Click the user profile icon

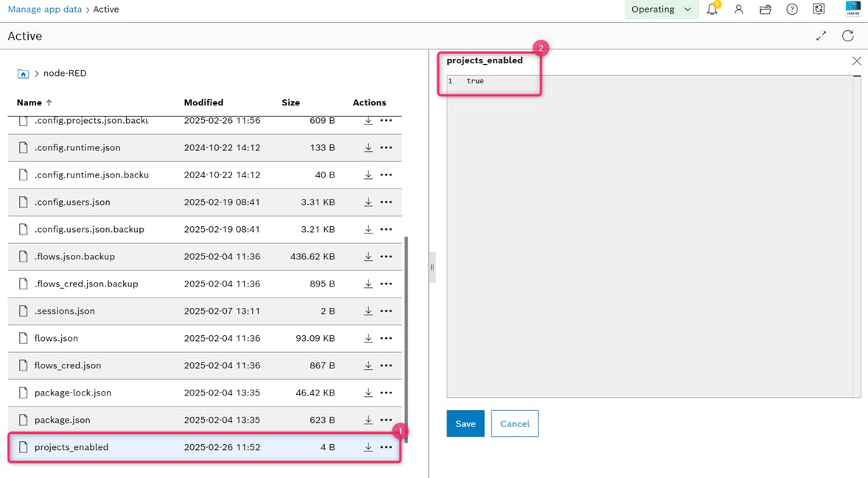(738, 10)
